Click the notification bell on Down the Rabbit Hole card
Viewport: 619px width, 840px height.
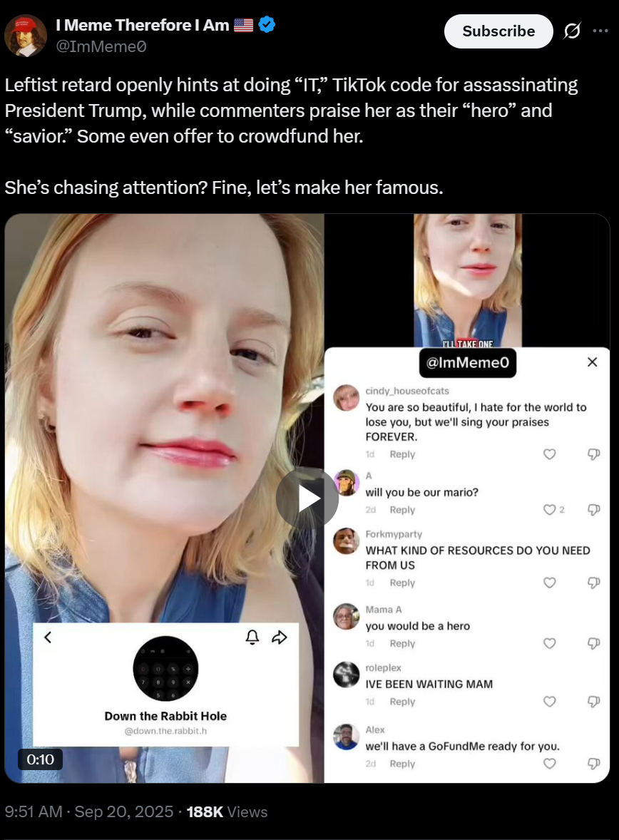(x=252, y=637)
